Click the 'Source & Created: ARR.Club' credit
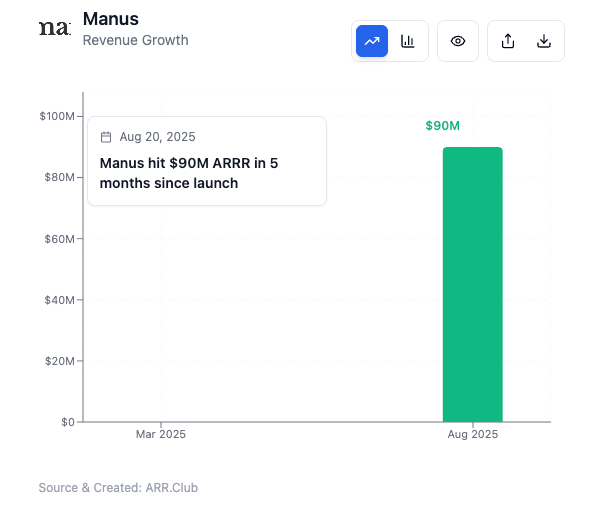The image size is (603, 509). pyautogui.click(x=118, y=487)
